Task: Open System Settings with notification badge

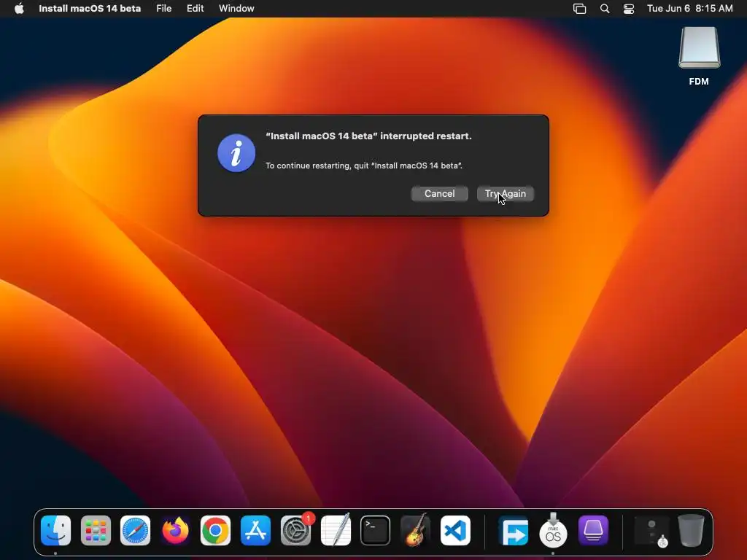Action: (x=296, y=531)
